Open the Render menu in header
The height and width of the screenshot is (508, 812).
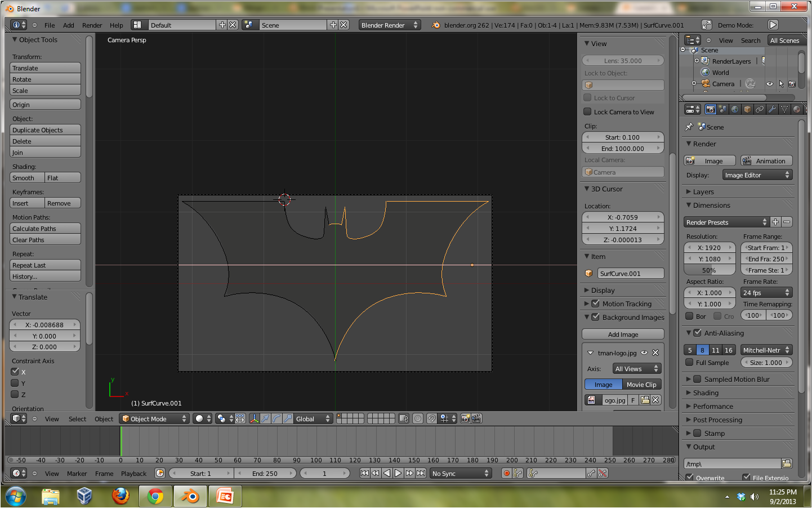click(x=92, y=25)
